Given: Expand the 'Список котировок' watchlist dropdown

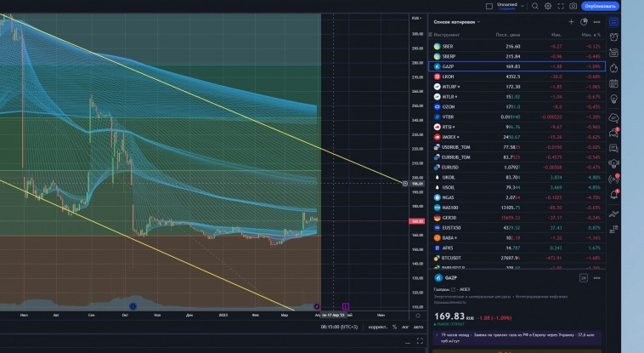Looking at the screenshot, I should point(479,21).
